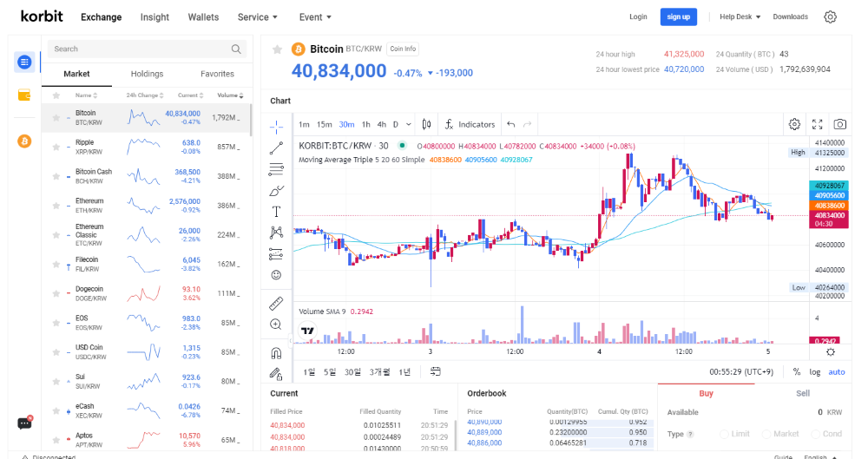Select the brush drawing tool

tap(276, 191)
